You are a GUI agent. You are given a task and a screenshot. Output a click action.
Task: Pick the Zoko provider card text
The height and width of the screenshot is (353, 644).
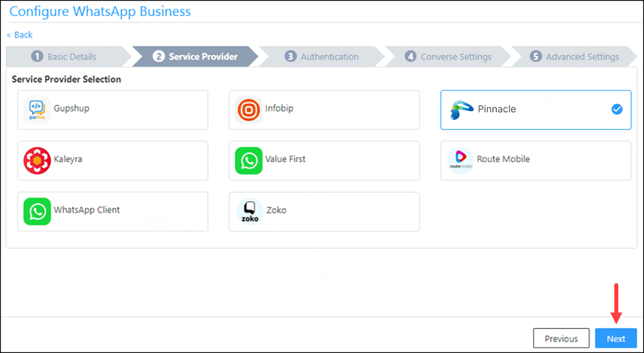tap(276, 210)
